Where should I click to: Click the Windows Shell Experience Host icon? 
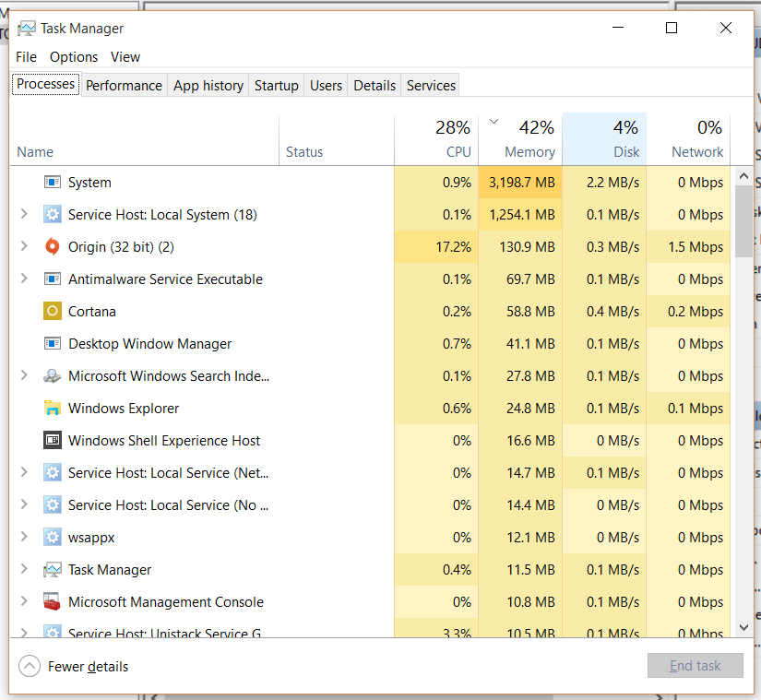(x=53, y=441)
